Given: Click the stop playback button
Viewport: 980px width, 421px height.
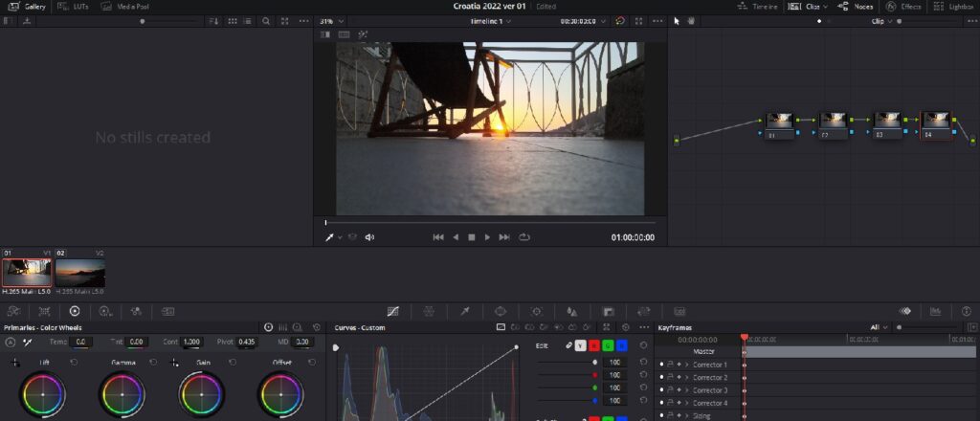Looking at the screenshot, I should (x=471, y=237).
